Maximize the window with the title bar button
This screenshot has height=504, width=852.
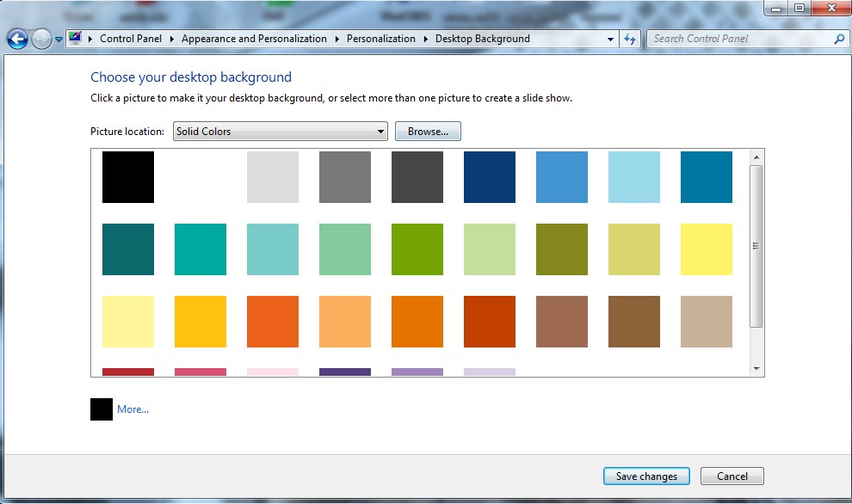click(800, 8)
